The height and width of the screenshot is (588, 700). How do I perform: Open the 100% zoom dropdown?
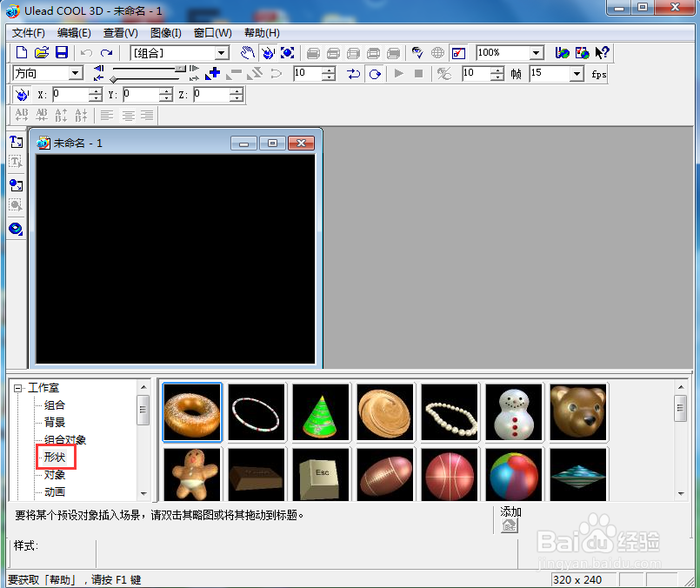(x=537, y=53)
